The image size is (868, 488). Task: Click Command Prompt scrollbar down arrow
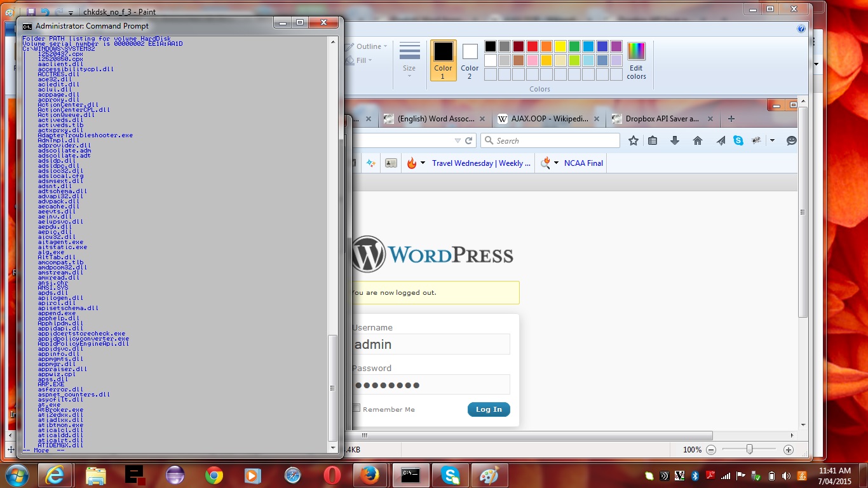click(x=333, y=447)
